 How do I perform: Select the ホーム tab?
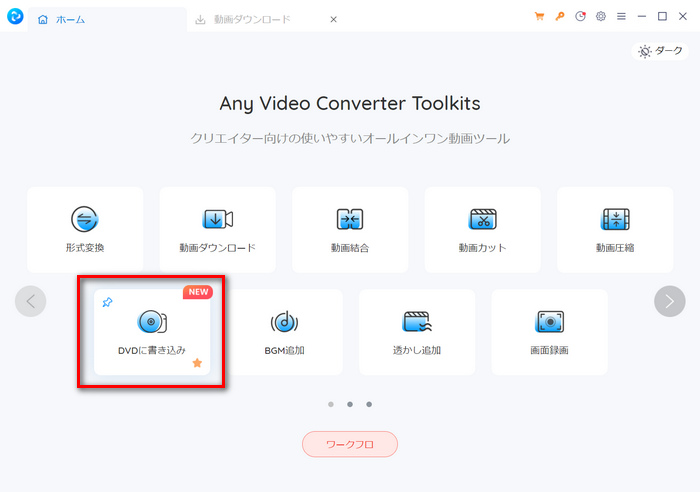point(107,20)
